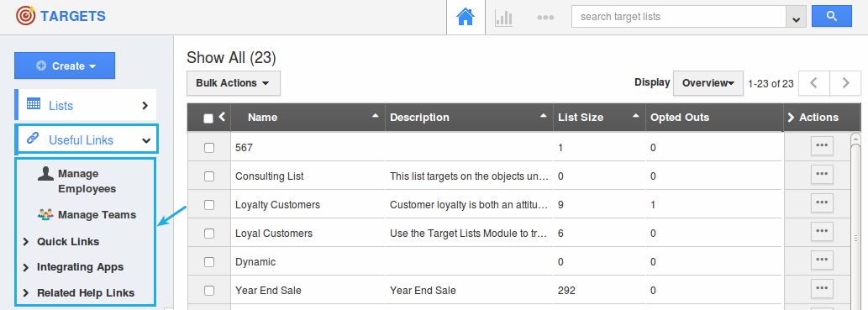Click the blue search magnifier button
The width and height of the screenshot is (868, 310).
click(832, 17)
